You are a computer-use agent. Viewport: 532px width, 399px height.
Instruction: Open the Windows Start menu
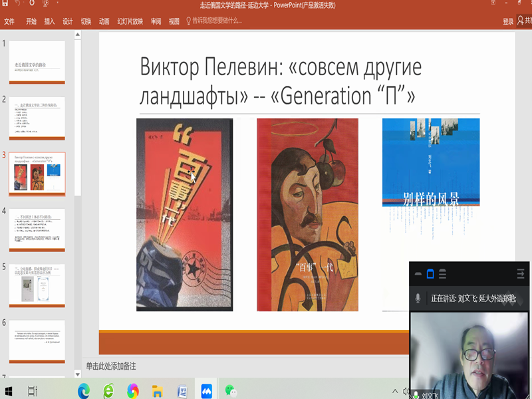[x=9, y=391]
